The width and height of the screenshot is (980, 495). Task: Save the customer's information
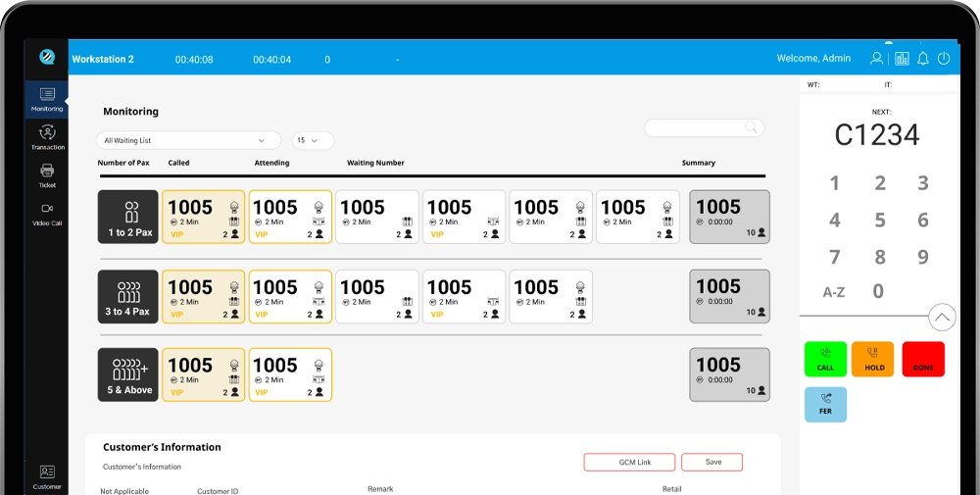click(711, 462)
